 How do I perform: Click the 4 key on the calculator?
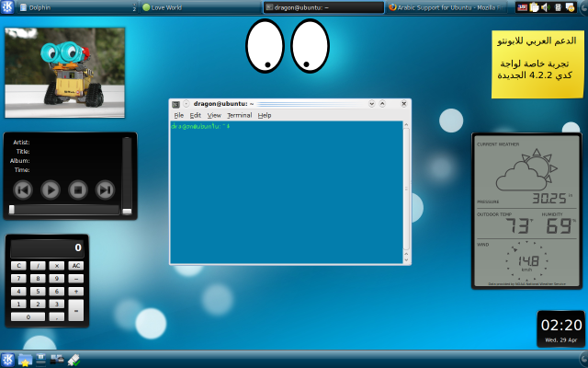(18, 292)
